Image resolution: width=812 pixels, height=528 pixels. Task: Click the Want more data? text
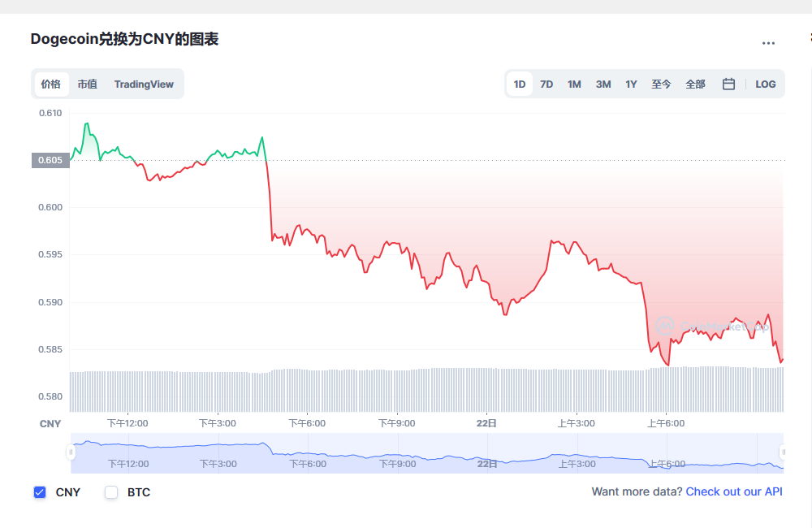[x=637, y=491]
